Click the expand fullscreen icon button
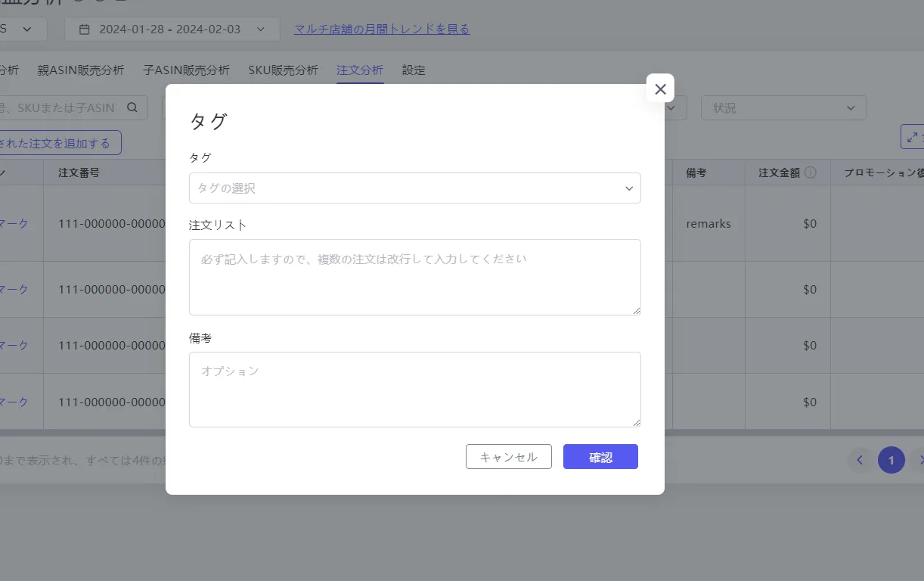The image size is (924, 581). [913, 137]
